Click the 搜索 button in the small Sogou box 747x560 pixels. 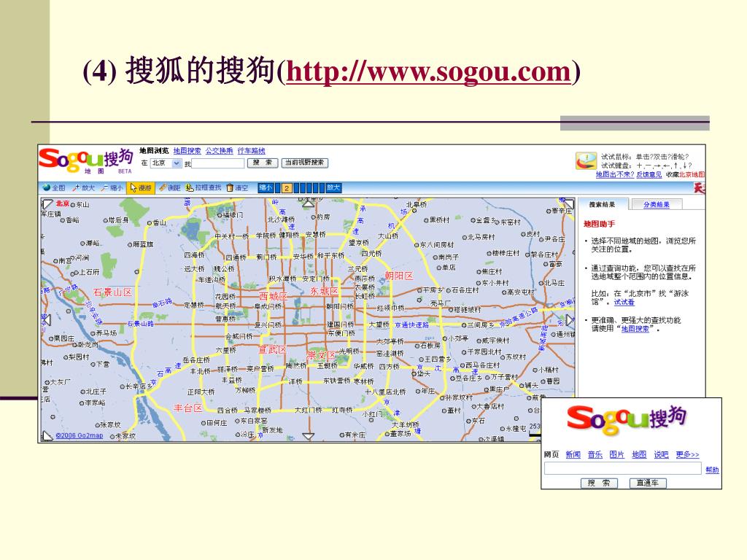coord(599,483)
